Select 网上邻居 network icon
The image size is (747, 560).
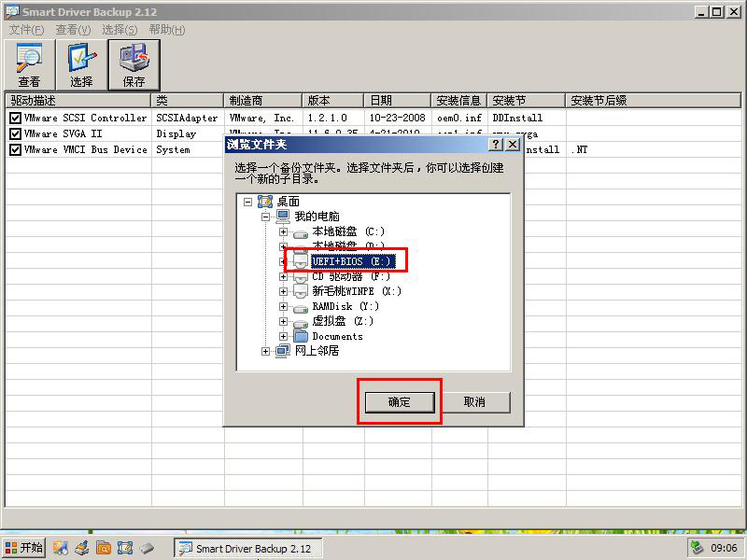click(283, 352)
